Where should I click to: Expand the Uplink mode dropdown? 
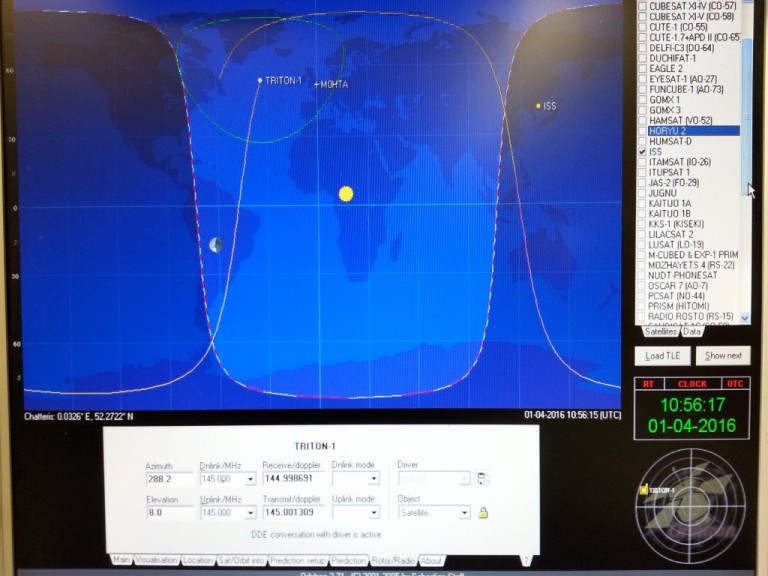pos(374,512)
